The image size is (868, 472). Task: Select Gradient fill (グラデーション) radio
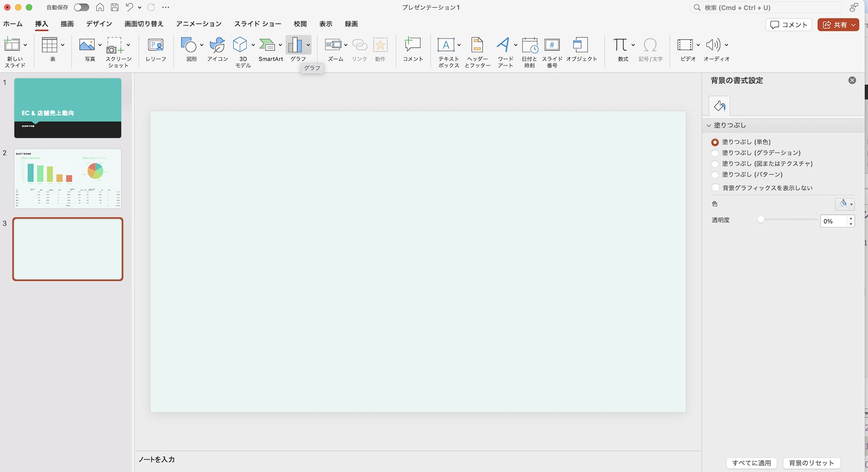tap(715, 153)
